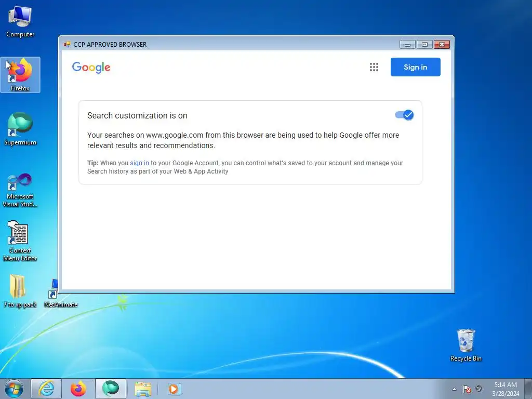Select the Computer desktop icon
This screenshot has height=399, width=532.
[x=20, y=22]
